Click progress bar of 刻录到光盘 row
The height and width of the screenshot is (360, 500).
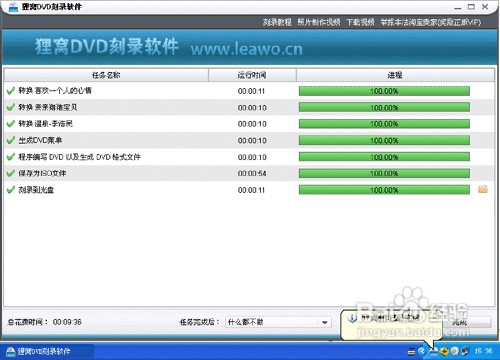pyautogui.click(x=384, y=190)
